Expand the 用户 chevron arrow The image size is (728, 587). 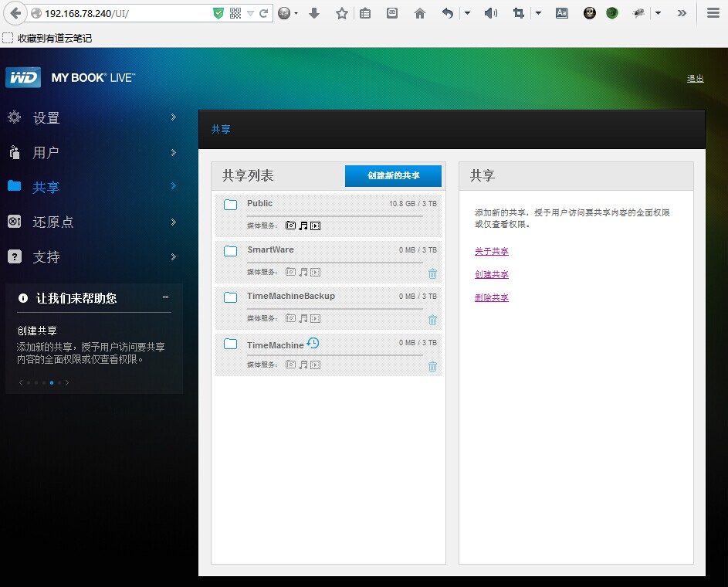click(x=173, y=152)
